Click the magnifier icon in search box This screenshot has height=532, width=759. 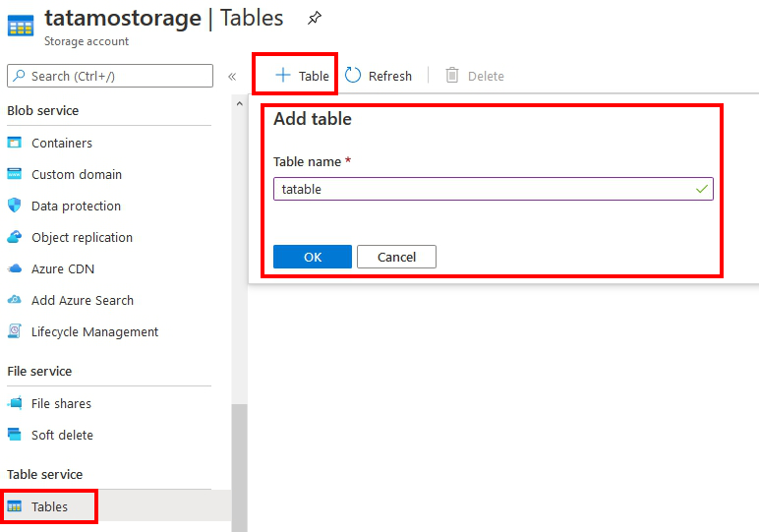(19, 76)
